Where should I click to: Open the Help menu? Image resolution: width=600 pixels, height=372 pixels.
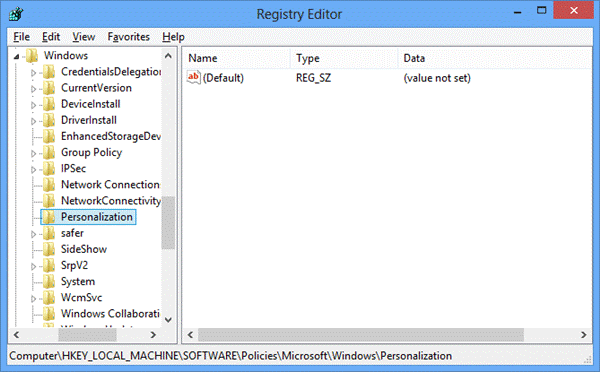click(173, 37)
